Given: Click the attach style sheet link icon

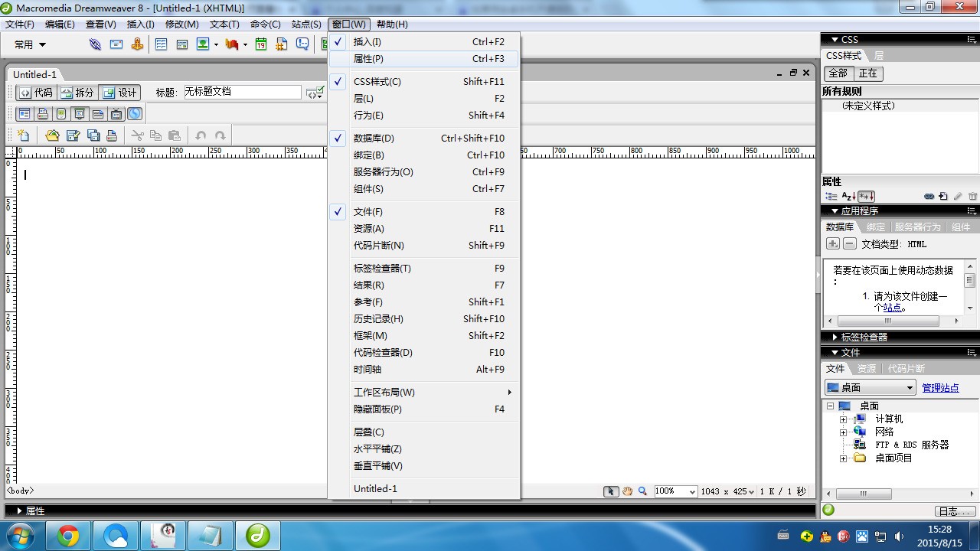Looking at the screenshot, I should [929, 197].
